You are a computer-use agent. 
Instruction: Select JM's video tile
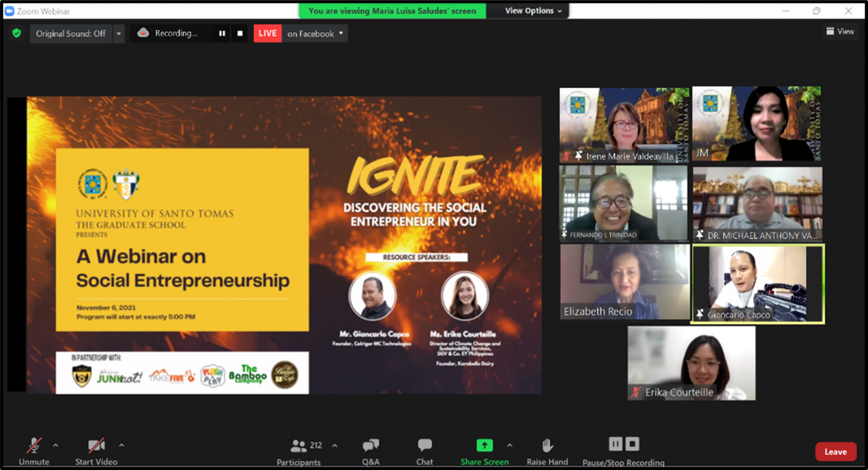pos(757,124)
